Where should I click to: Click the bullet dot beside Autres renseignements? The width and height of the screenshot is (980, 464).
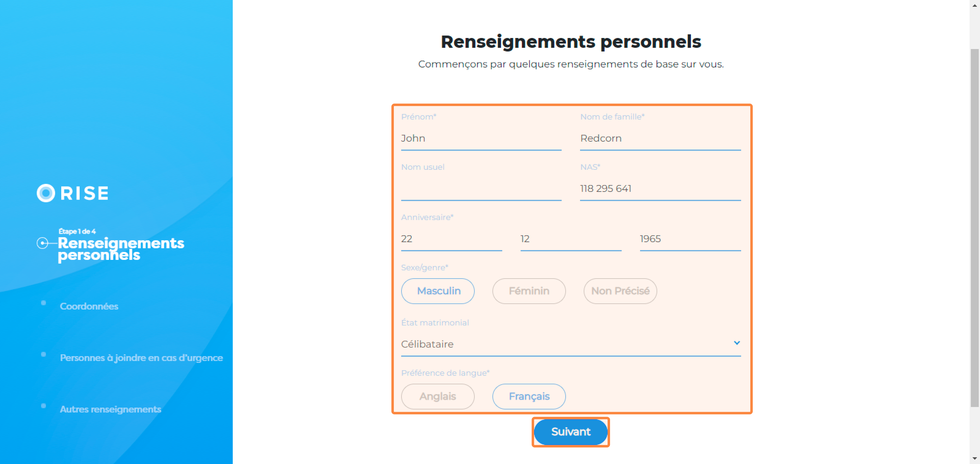[43, 406]
